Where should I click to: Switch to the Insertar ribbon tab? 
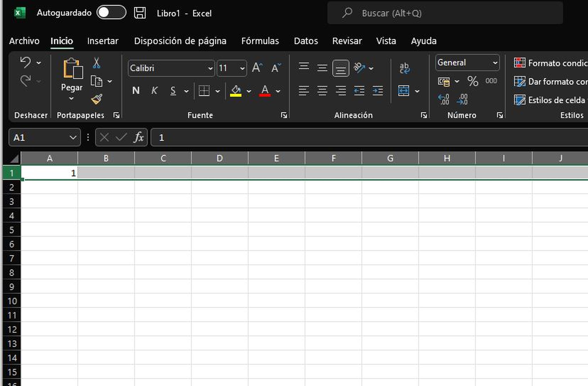pos(102,41)
